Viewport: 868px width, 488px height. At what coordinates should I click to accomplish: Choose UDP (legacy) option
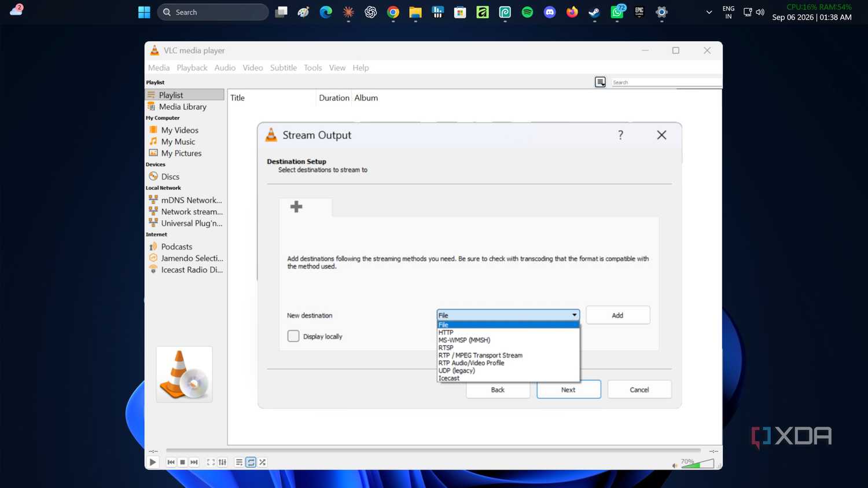click(x=508, y=370)
